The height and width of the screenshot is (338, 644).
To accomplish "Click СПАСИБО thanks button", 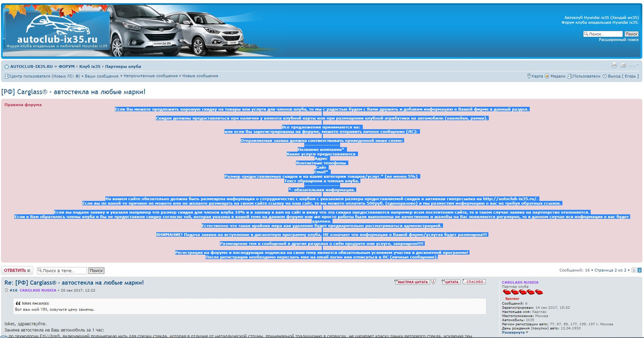I will (474, 282).
